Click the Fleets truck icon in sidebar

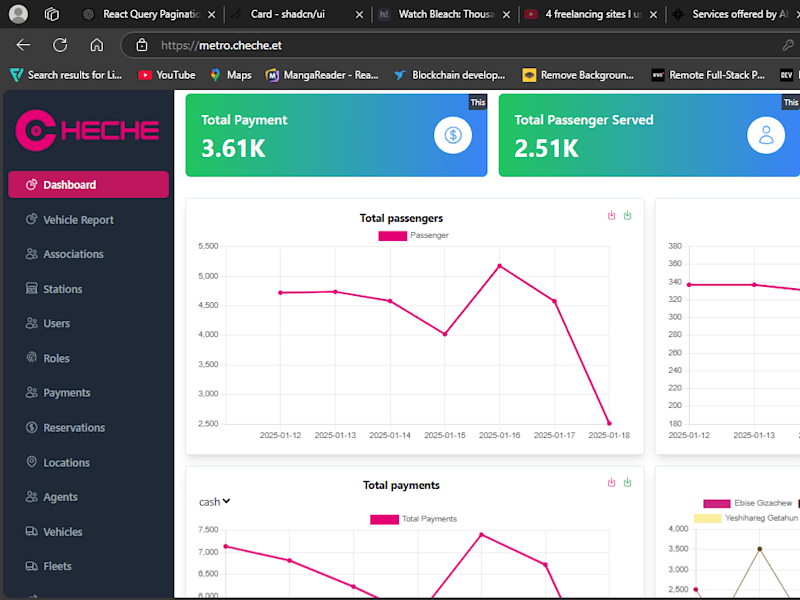click(32, 566)
